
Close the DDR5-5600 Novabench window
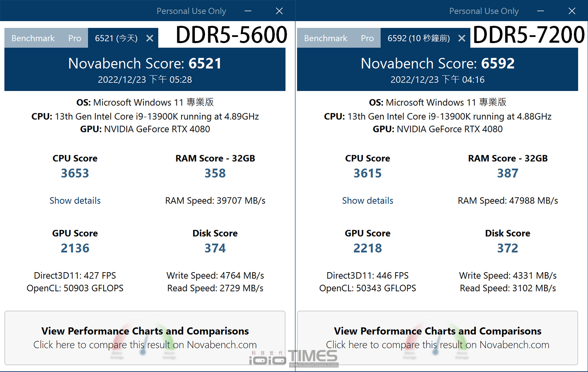pos(279,11)
